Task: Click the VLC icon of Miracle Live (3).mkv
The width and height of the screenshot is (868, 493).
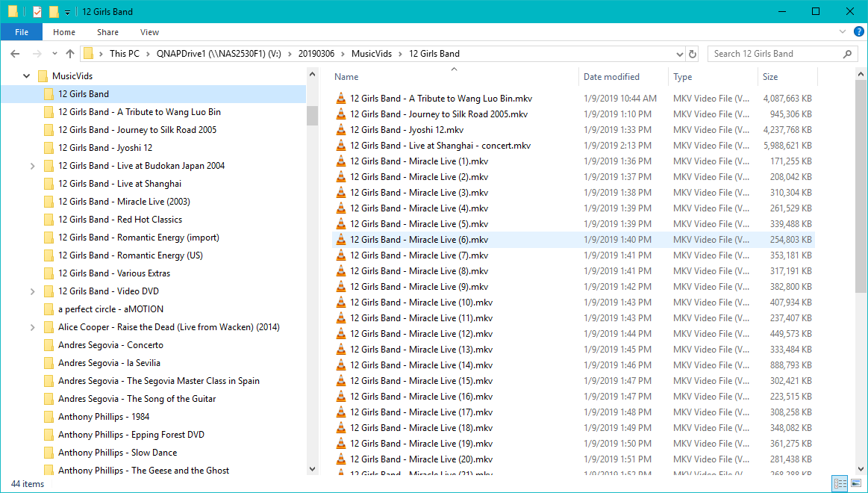Action: tap(341, 193)
